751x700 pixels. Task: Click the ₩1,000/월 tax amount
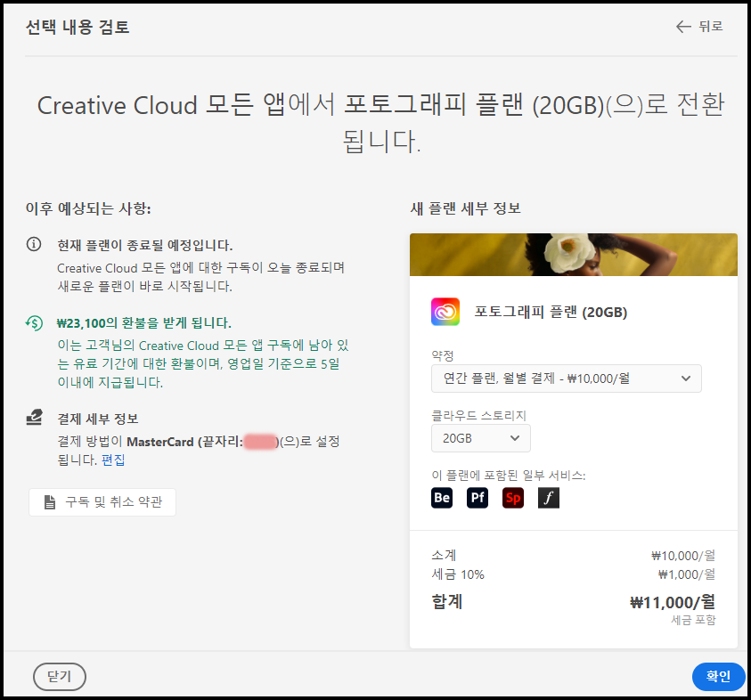click(x=686, y=574)
